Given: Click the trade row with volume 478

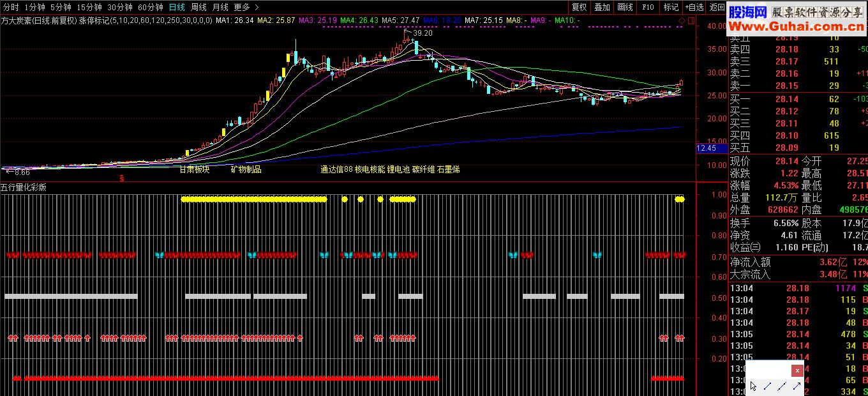Looking at the screenshot, I should 799,334.
